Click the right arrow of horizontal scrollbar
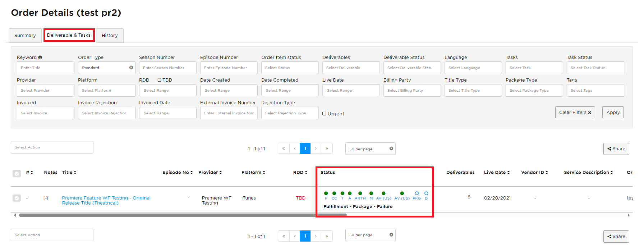This screenshot has width=644, height=252. tap(629, 215)
